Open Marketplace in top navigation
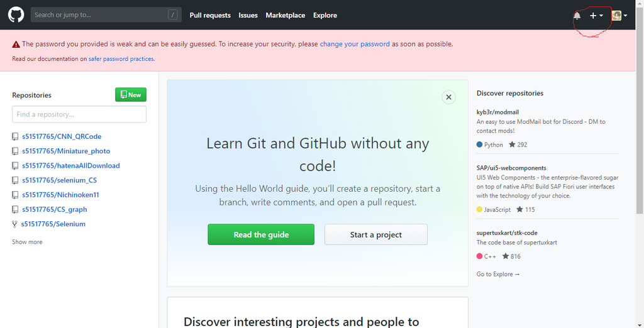 click(x=285, y=15)
